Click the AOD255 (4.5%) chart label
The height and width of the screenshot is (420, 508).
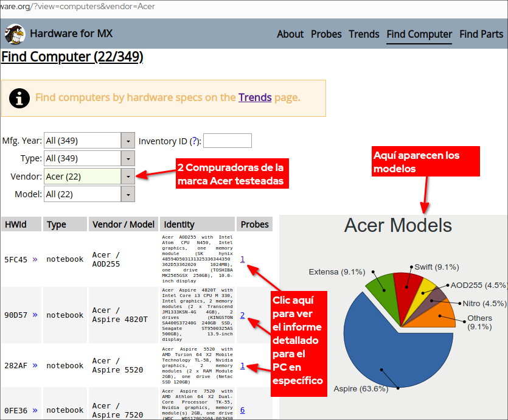478,285
